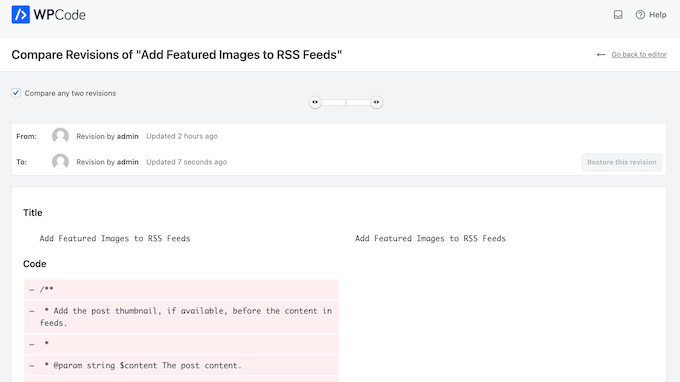Click the Title section heading
The image size is (680, 382).
[33, 212]
